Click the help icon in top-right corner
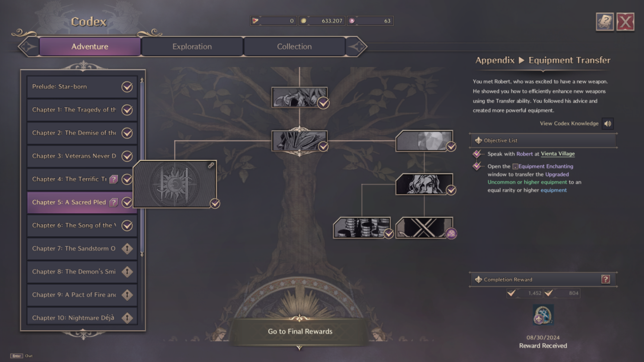Screen dimensions: 644x362 coord(604,21)
